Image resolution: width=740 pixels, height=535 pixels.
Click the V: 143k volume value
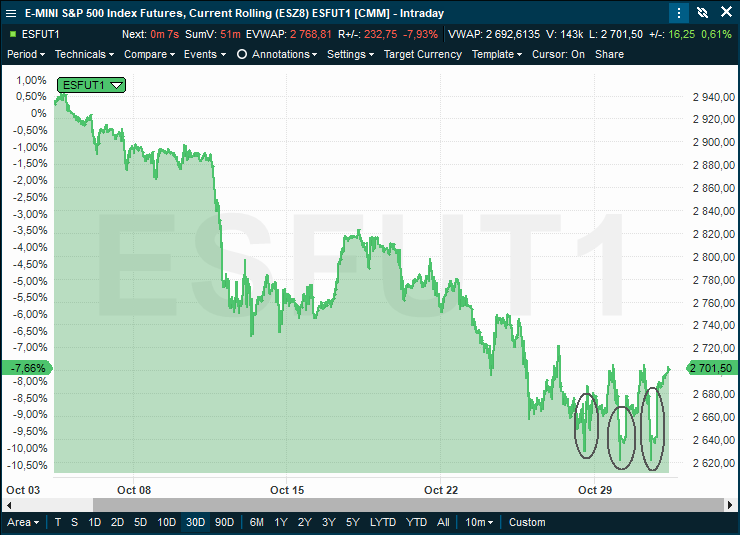tap(564, 34)
